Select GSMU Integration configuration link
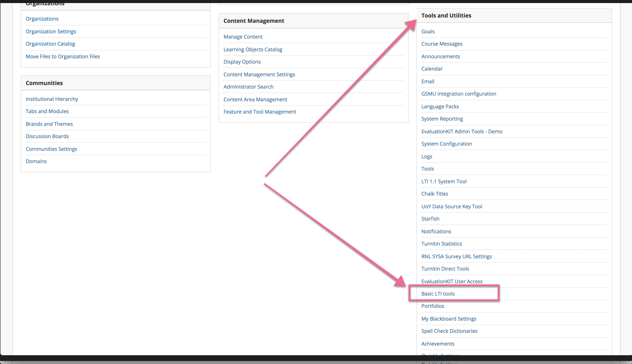 click(x=458, y=94)
